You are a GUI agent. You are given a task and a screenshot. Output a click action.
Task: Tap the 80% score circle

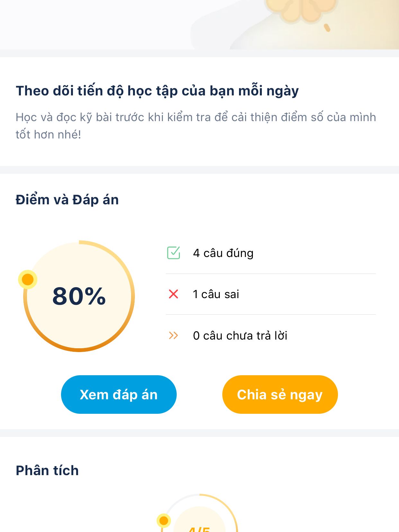79,296
